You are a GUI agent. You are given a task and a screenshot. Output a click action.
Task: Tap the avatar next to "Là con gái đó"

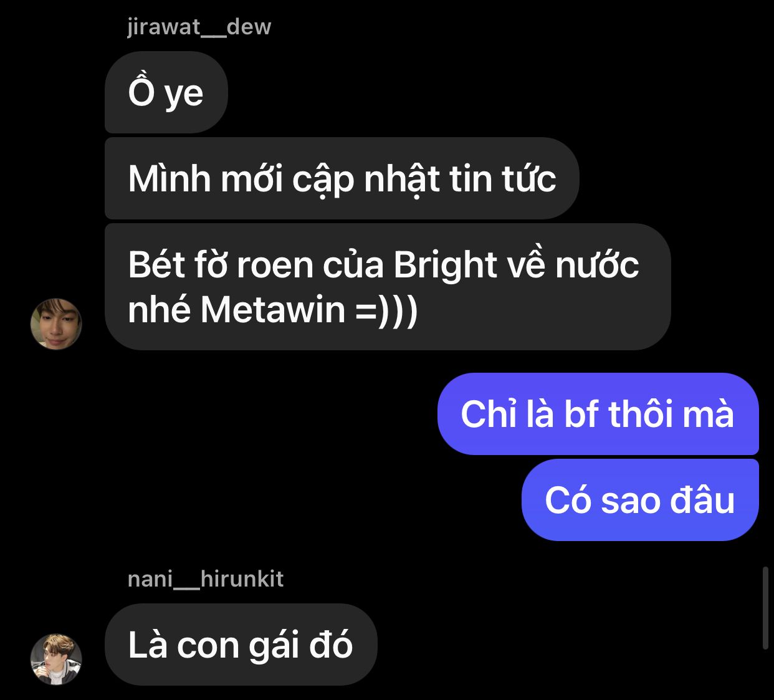[x=56, y=659]
